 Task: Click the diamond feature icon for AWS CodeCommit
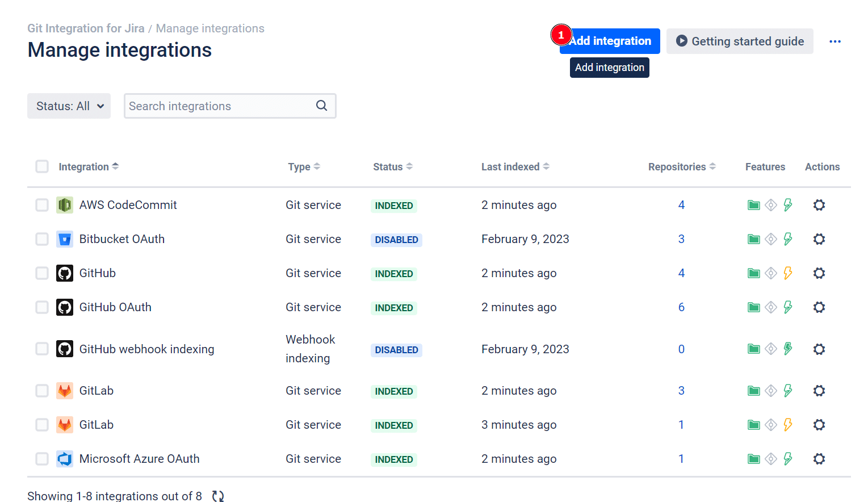(771, 205)
